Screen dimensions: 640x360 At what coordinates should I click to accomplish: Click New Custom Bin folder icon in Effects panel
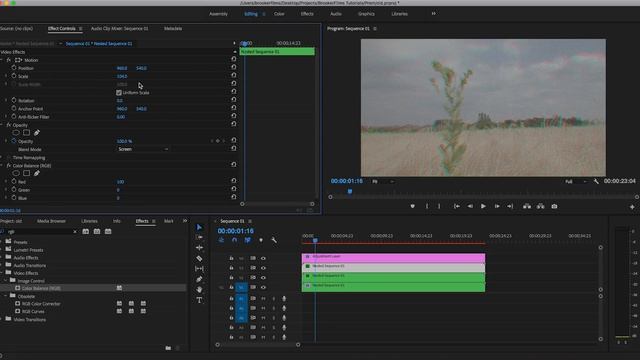(168, 348)
